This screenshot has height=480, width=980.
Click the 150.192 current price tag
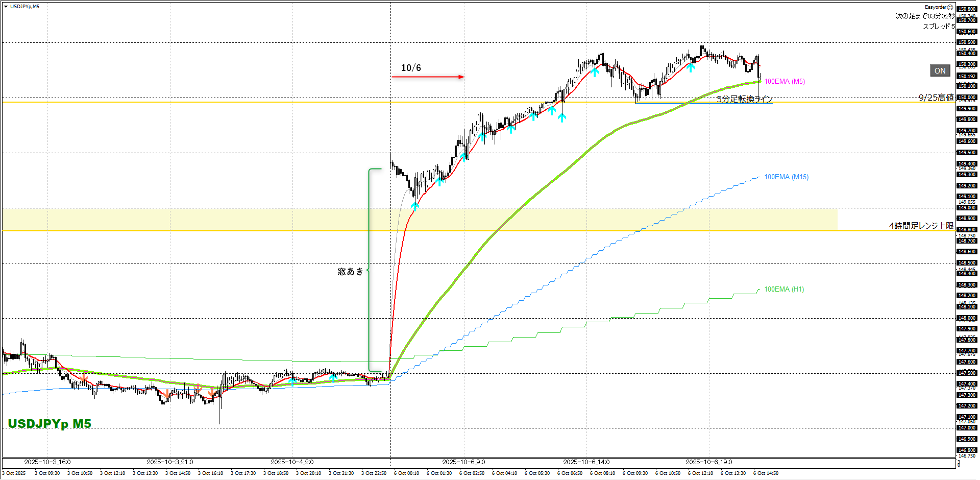point(966,77)
